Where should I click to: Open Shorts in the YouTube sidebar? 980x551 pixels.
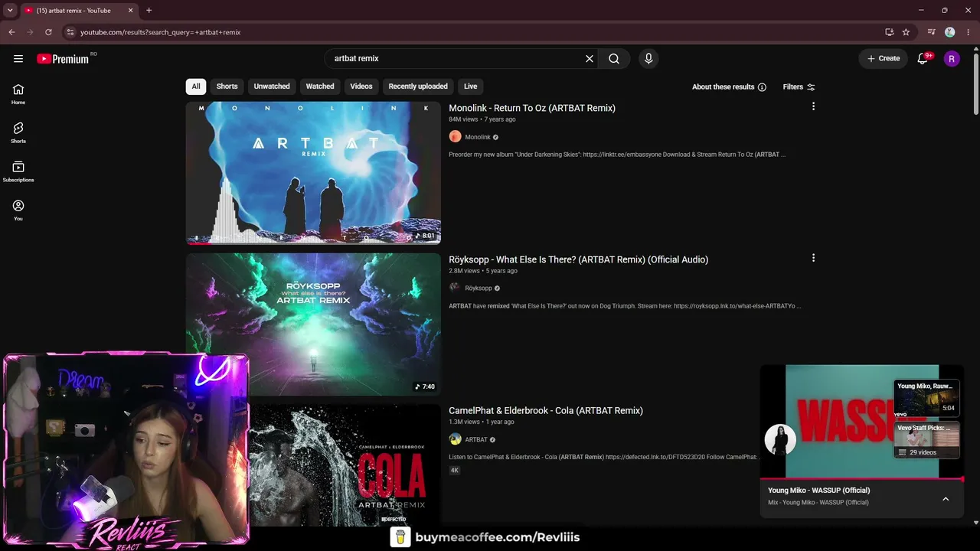click(x=18, y=133)
